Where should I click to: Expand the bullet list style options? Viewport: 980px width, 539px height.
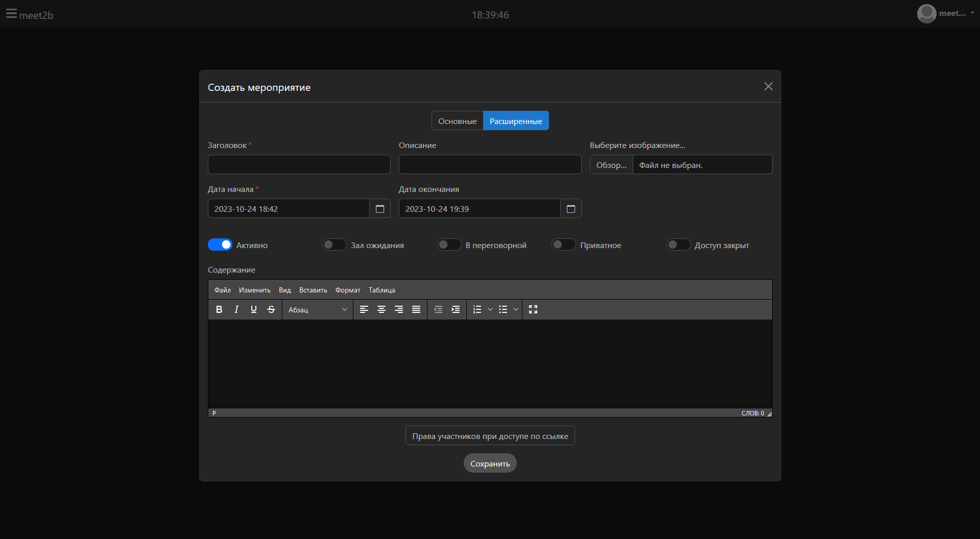click(516, 309)
